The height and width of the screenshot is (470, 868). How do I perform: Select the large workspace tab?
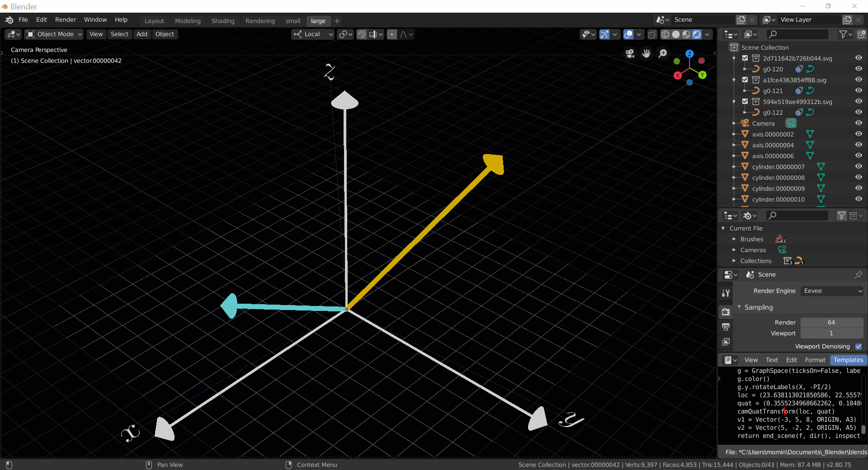coord(318,21)
